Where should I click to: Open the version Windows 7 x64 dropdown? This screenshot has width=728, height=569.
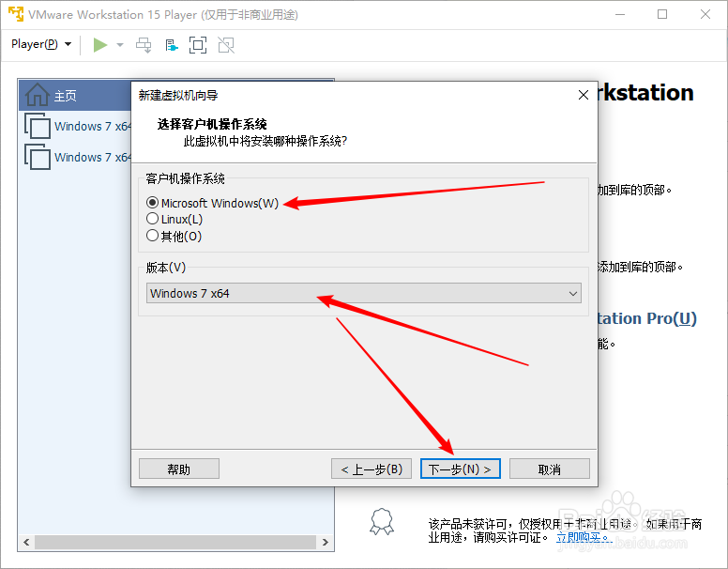click(364, 293)
